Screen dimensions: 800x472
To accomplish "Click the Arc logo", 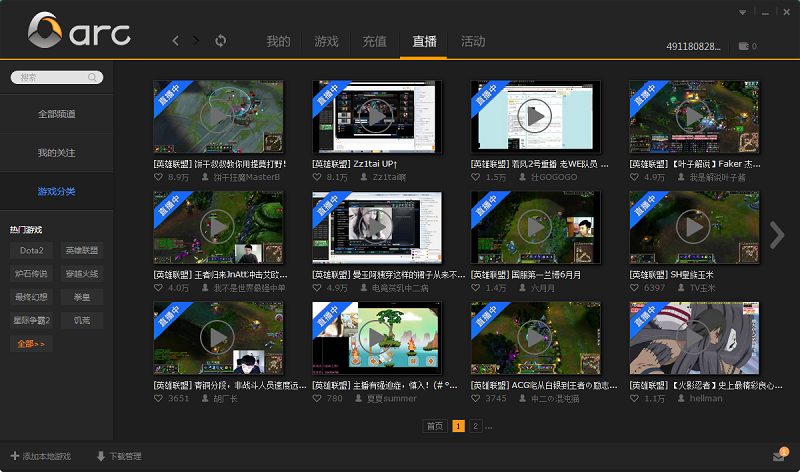I will click(79, 31).
